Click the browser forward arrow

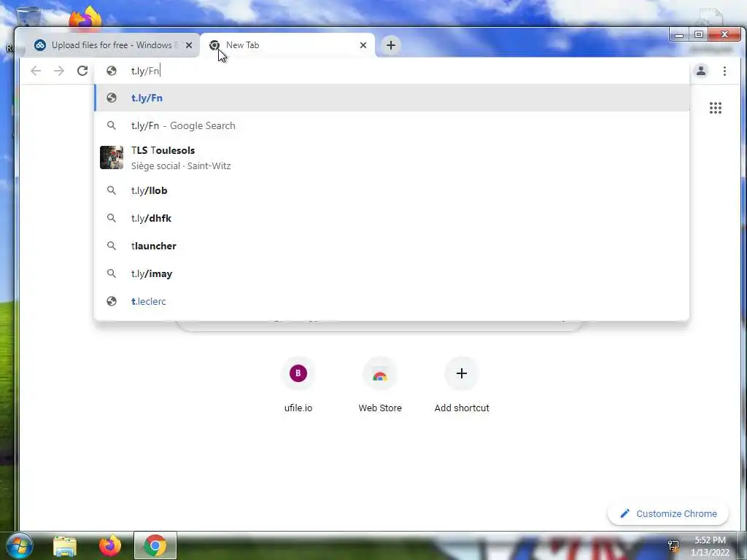click(58, 71)
